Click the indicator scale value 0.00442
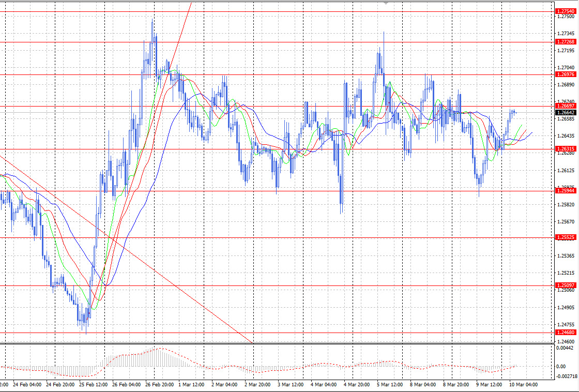Viewport: 579px width, 392px height. point(565,348)
